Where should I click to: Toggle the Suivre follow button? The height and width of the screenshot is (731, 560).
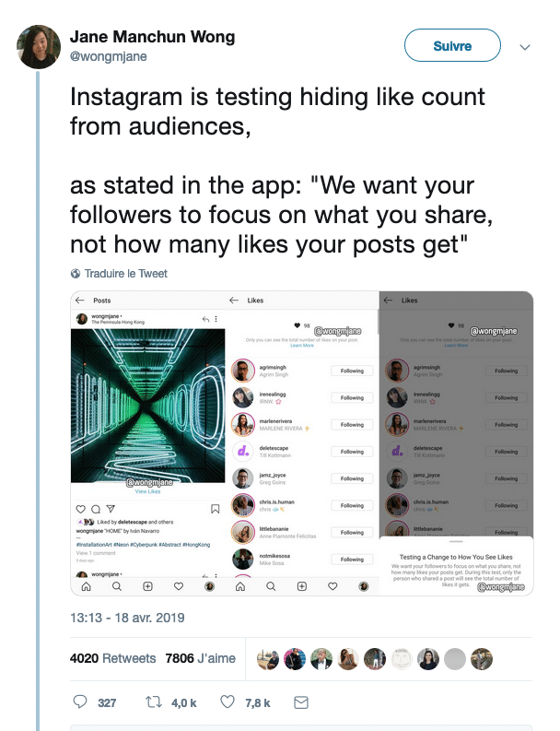452,45
